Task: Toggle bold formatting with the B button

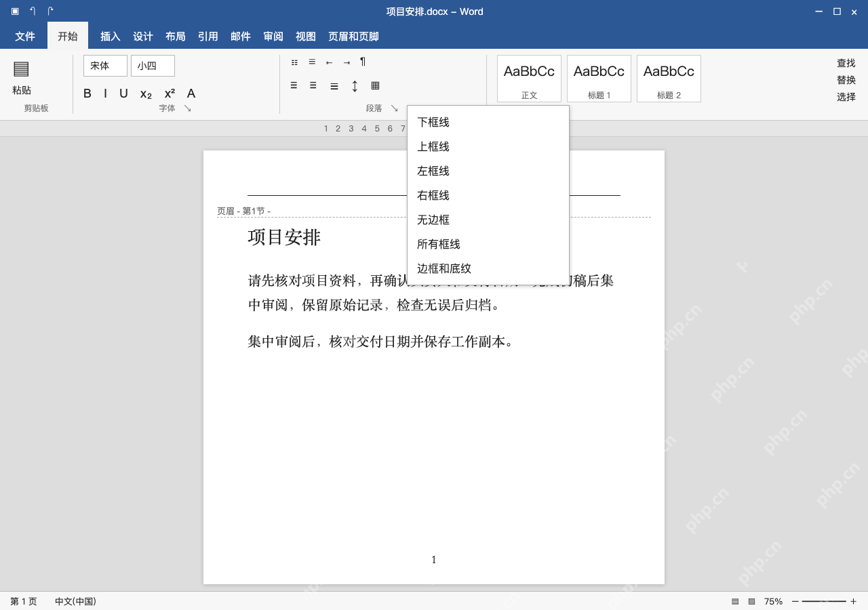Action: (x=87, y=94)
